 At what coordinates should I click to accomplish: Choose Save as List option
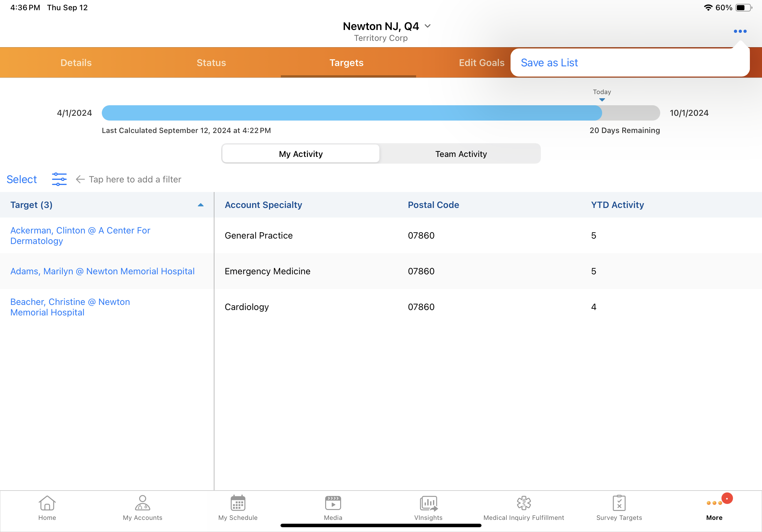click(x=549, y=63)
